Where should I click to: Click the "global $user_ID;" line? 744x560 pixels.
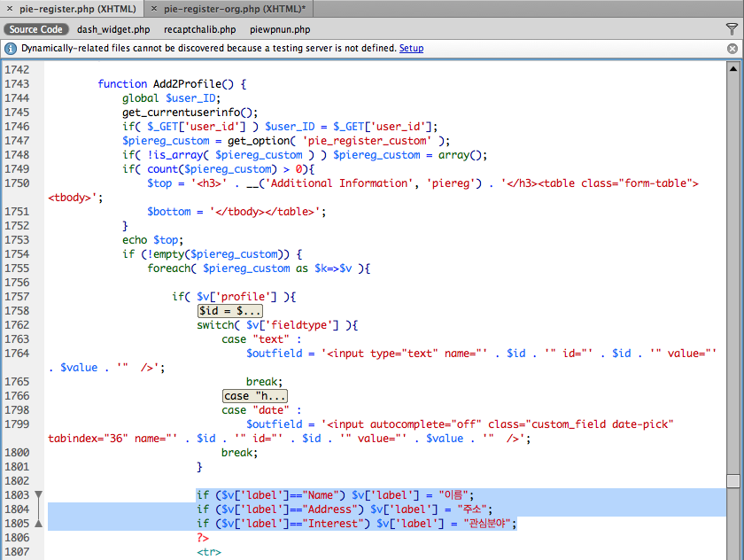coord(171,98)
